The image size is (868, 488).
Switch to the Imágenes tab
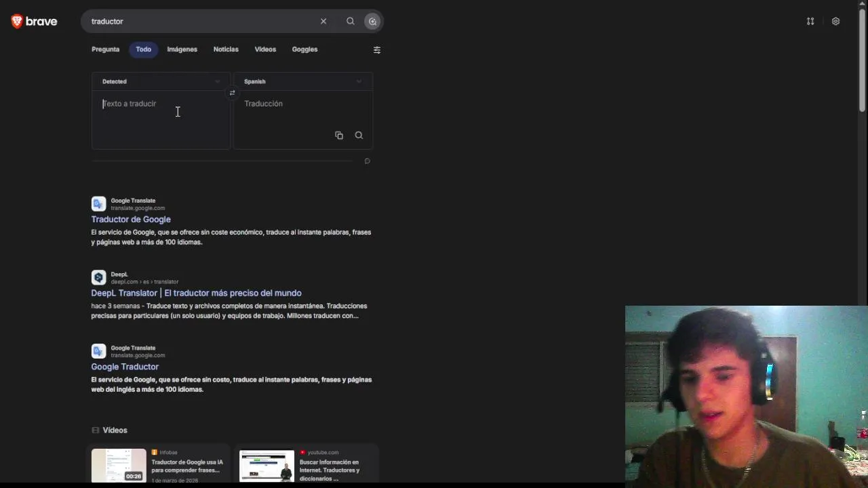click(x=182, y=49)
